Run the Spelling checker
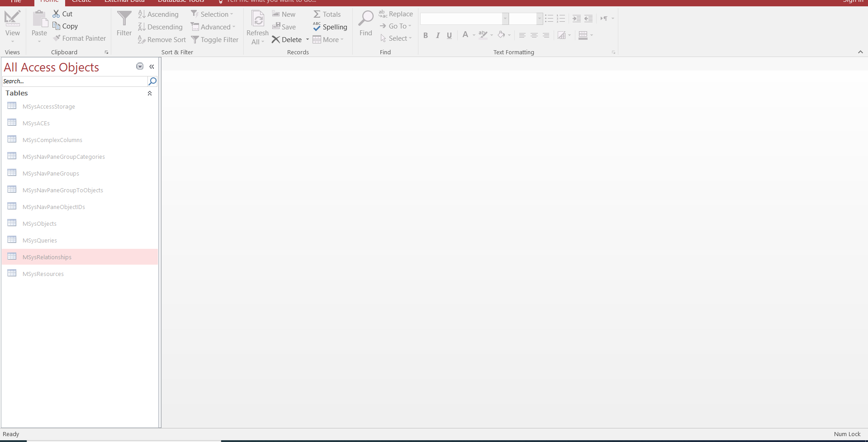Viewport: 868px width, 442px height. [x=330, y=27]
